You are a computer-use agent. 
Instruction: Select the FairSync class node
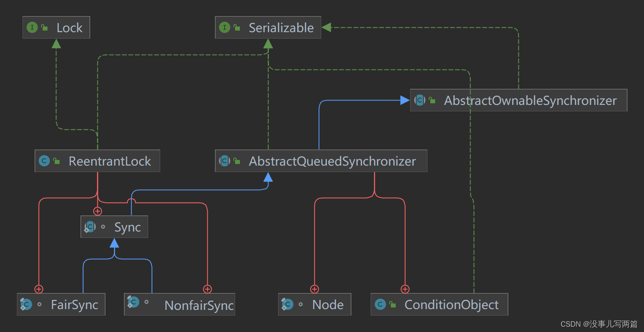pyautogui.click(x=61, y=304)
